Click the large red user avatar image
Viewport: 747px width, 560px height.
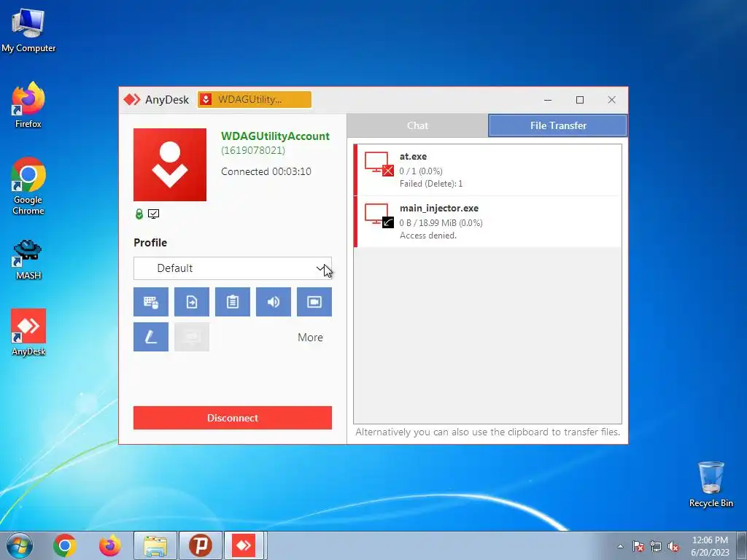click(169, 165)
